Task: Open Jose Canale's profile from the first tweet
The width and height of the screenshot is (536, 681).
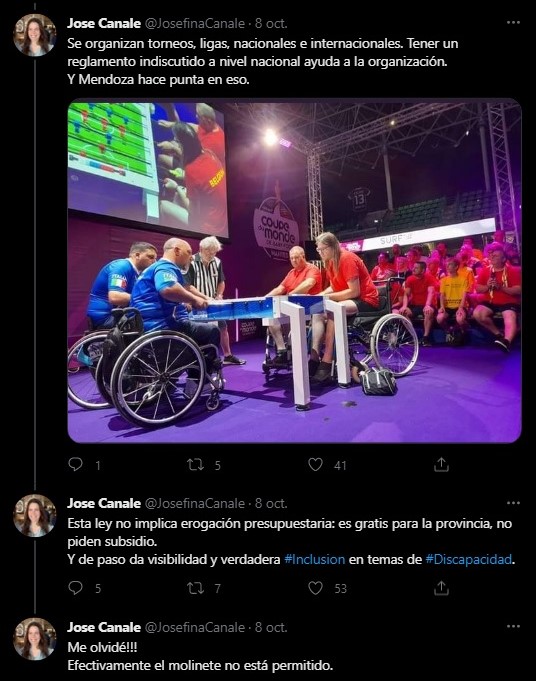Action: [104, 23]
